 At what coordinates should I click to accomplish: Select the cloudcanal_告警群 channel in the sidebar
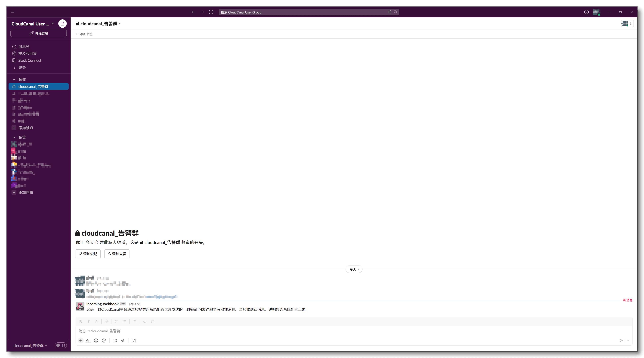pyautogui.click(x=38, y=86)
